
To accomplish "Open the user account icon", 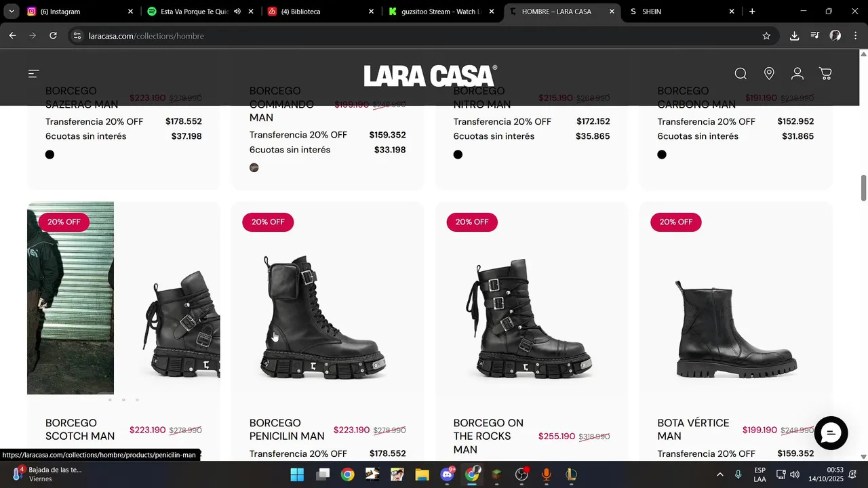I will pyautogui.click(x=797, y=74).
